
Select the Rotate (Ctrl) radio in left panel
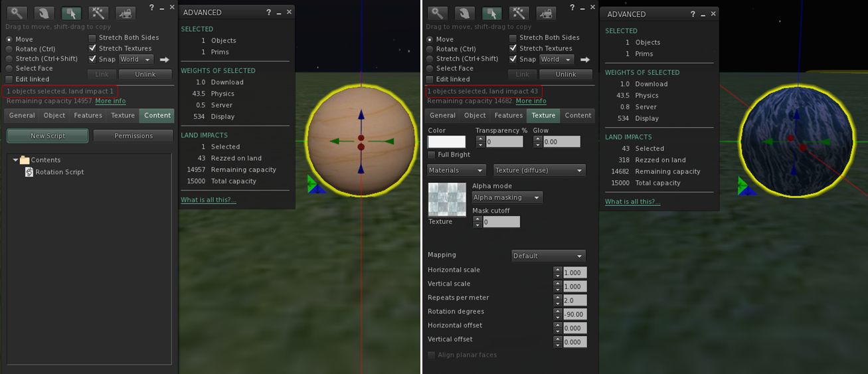(x=9, y=49)
